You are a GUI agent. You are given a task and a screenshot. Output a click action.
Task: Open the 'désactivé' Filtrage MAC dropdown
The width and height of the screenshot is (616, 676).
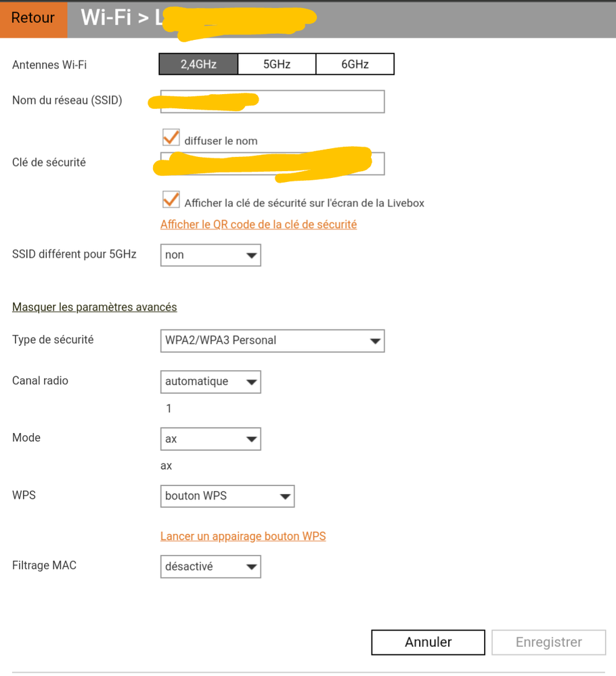[252, 566]
